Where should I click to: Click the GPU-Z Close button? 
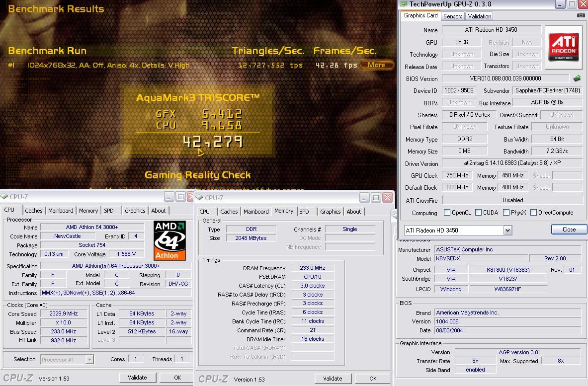click(569, 230)
